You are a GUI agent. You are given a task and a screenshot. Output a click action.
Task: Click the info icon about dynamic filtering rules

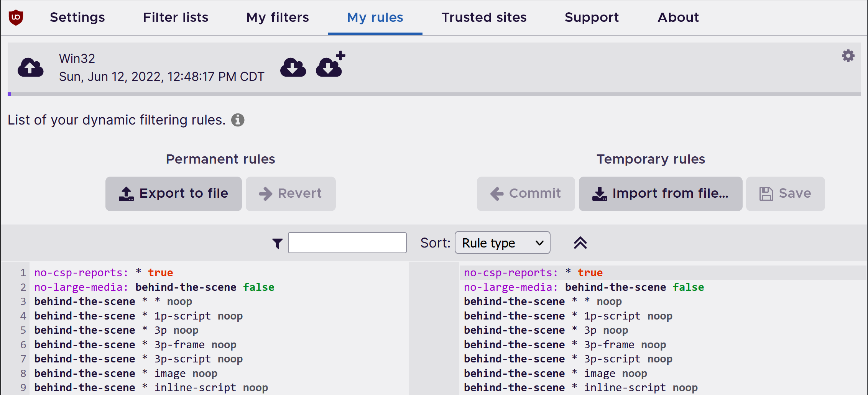tap(238, 120)
